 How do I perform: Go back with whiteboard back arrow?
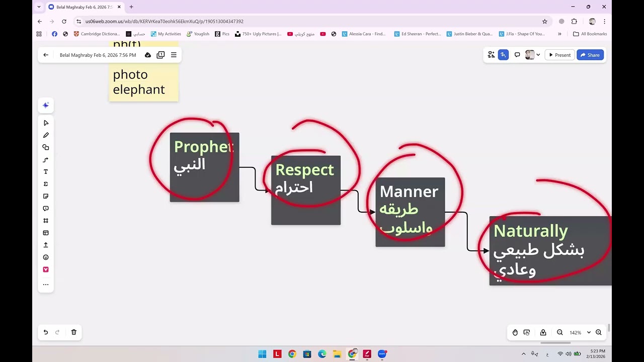(x=46, y=55)
